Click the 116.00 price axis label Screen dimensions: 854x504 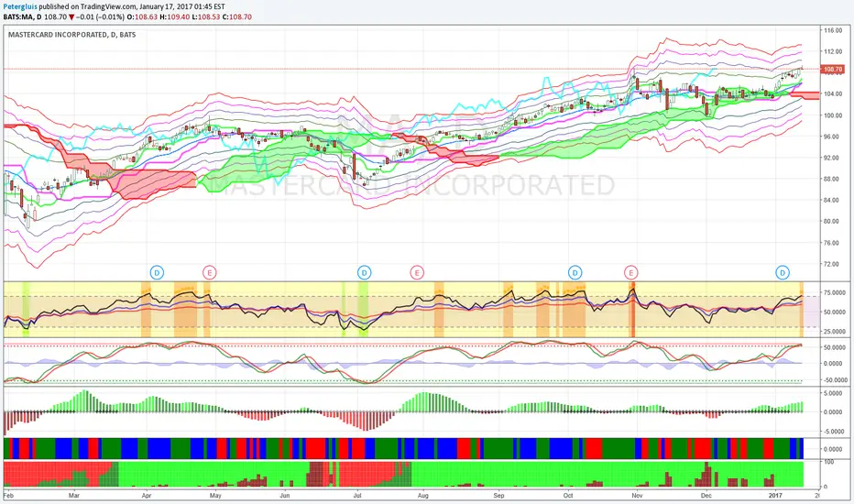833,30
